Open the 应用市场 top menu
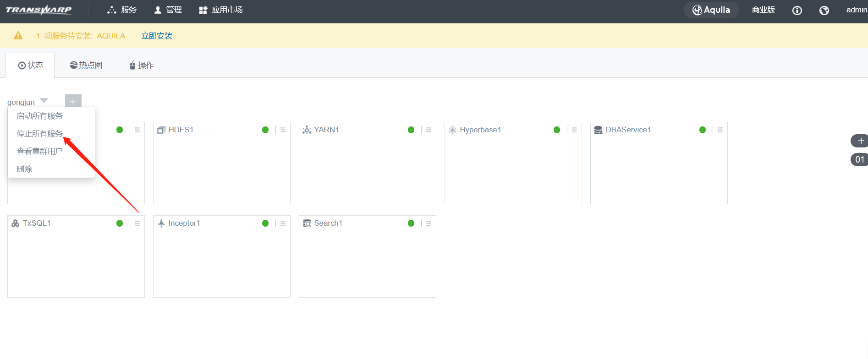This screenshot has width=868, height=359. click(x=221, y=10)
